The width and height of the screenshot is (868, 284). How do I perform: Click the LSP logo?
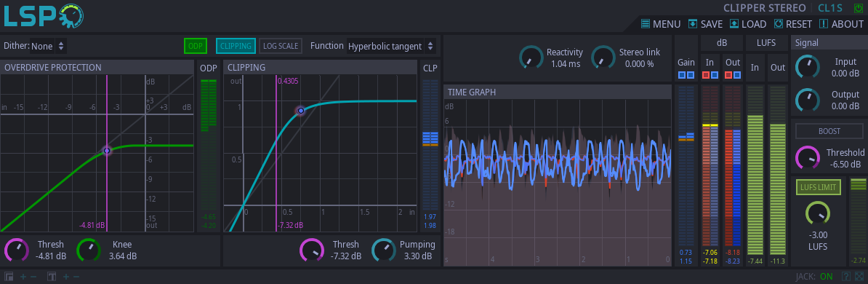44,16
